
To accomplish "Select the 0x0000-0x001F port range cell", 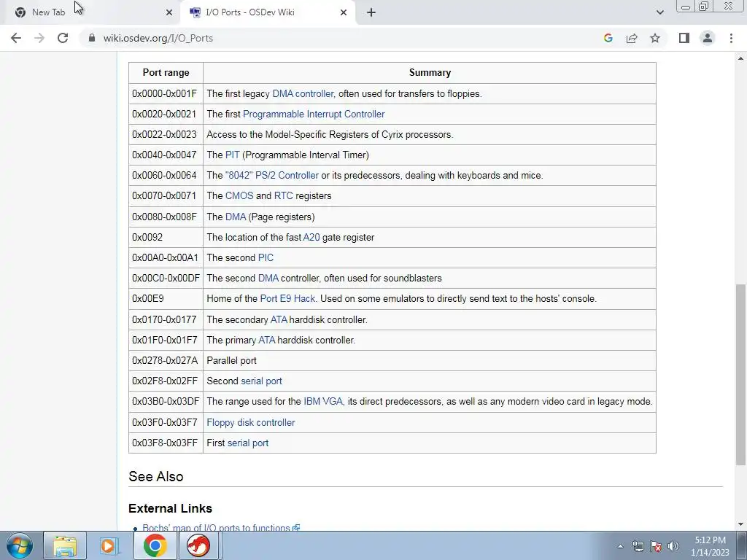I will [x=166, y=94].
